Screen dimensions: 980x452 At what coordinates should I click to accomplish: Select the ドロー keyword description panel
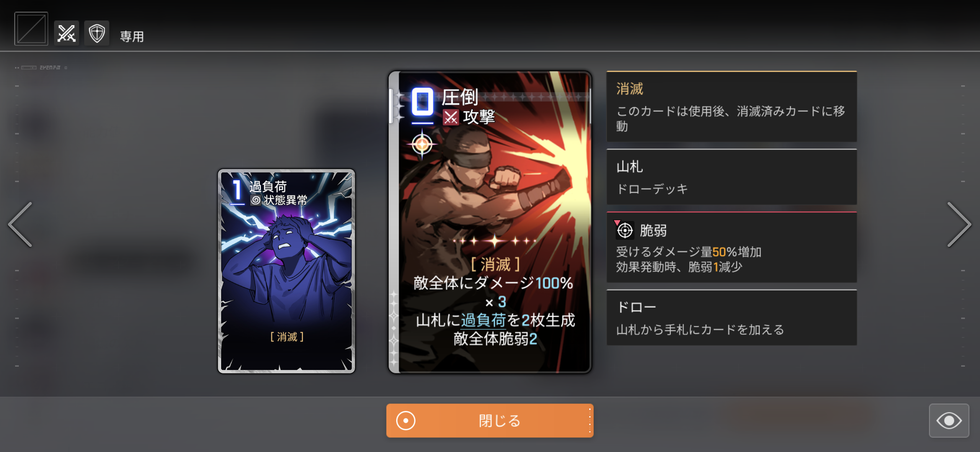pos(732,317)
